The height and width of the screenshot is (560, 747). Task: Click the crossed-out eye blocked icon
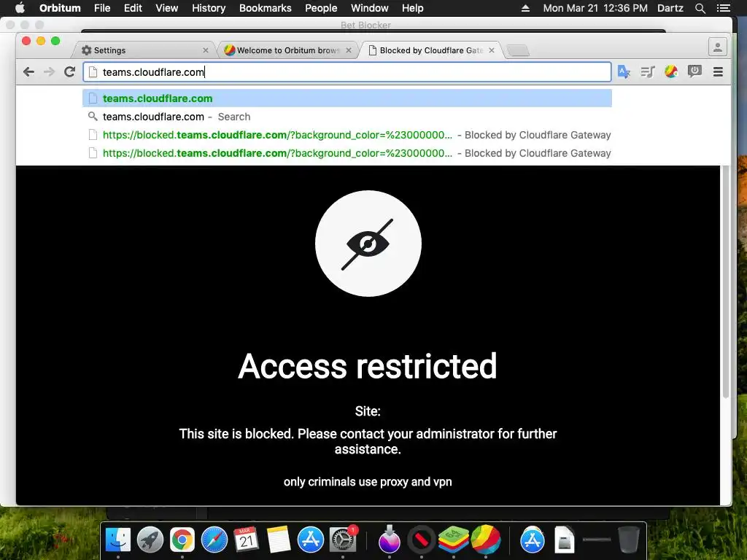tap(368, 244)
